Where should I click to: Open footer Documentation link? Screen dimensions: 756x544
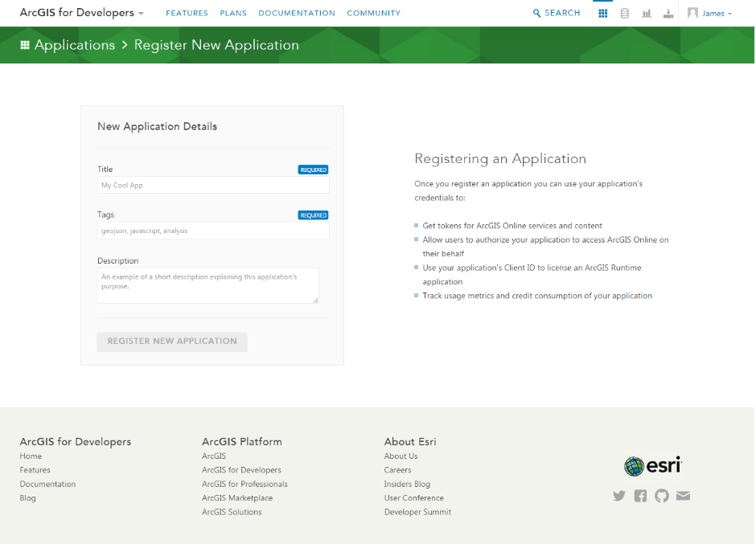[x=47, y=484]
